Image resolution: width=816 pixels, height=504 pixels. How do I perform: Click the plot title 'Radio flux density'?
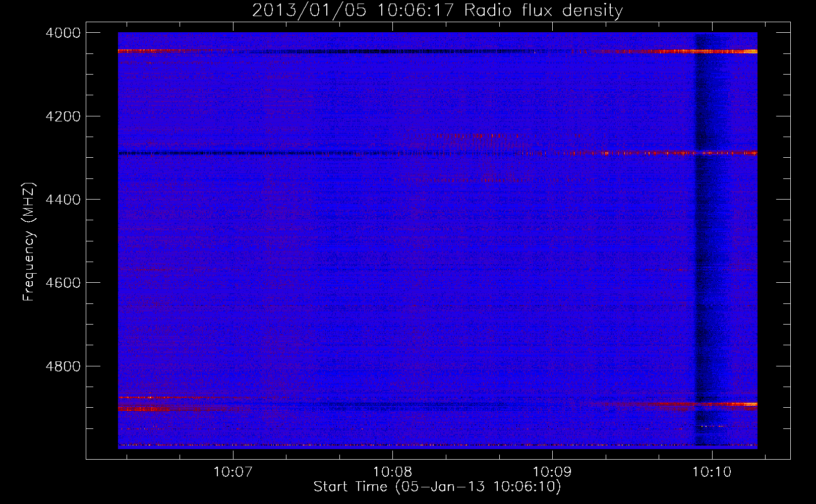(x=544, y=11)
